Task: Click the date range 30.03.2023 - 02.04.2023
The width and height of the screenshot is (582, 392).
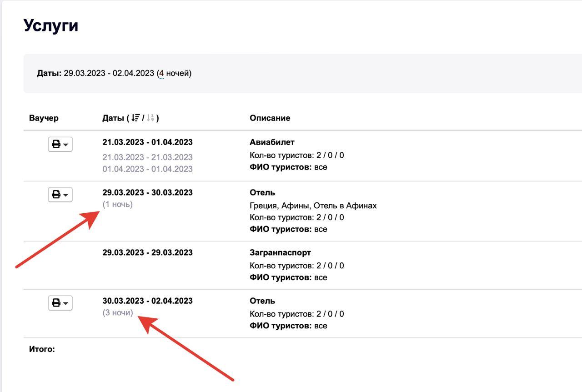Action: pos(147,301)
